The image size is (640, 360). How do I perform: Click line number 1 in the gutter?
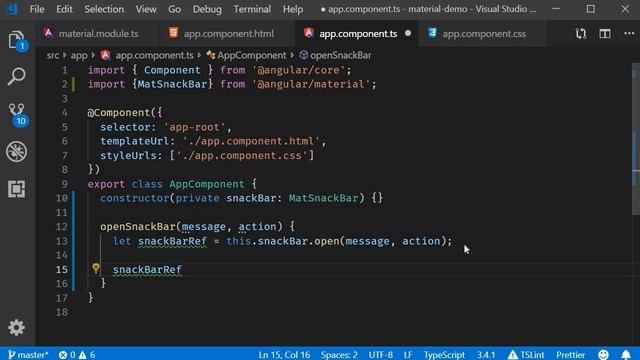click(x=64, y=70)
